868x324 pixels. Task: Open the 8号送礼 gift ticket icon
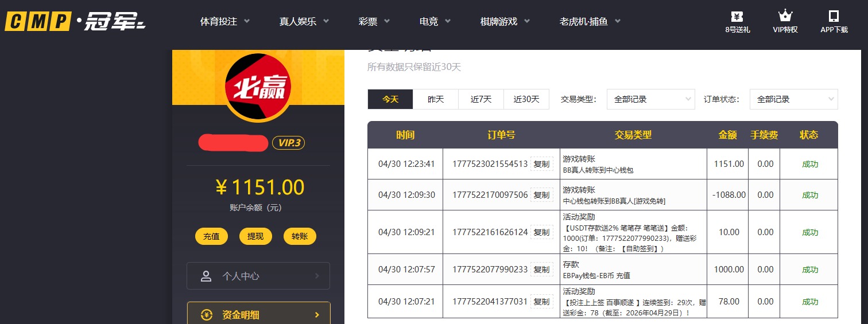[737, 16]
